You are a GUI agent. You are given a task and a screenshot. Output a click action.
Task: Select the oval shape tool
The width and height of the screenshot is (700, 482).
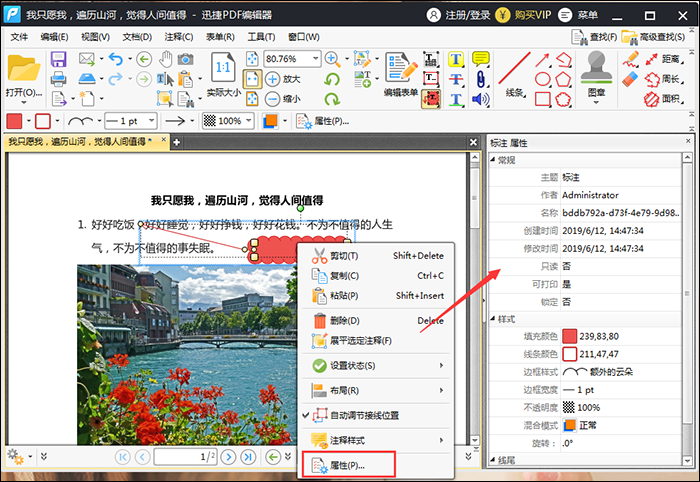(x=543, y=79)
